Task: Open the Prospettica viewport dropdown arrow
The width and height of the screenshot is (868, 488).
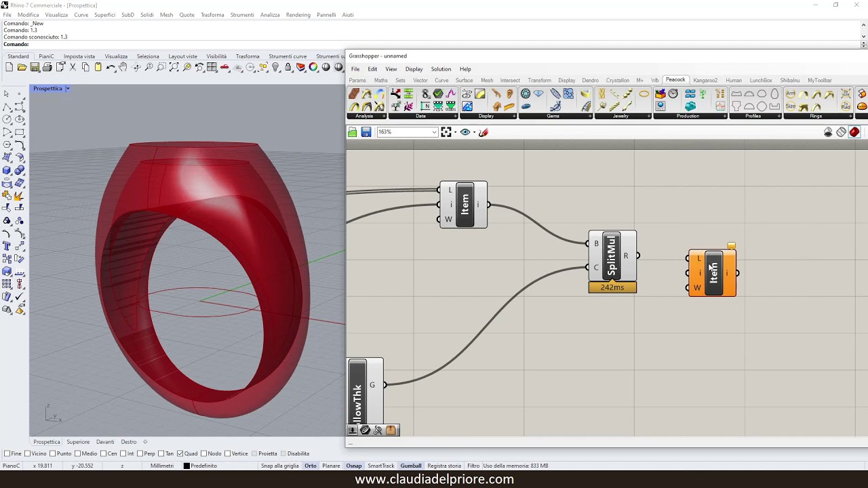Action: (x=68, y=89)
